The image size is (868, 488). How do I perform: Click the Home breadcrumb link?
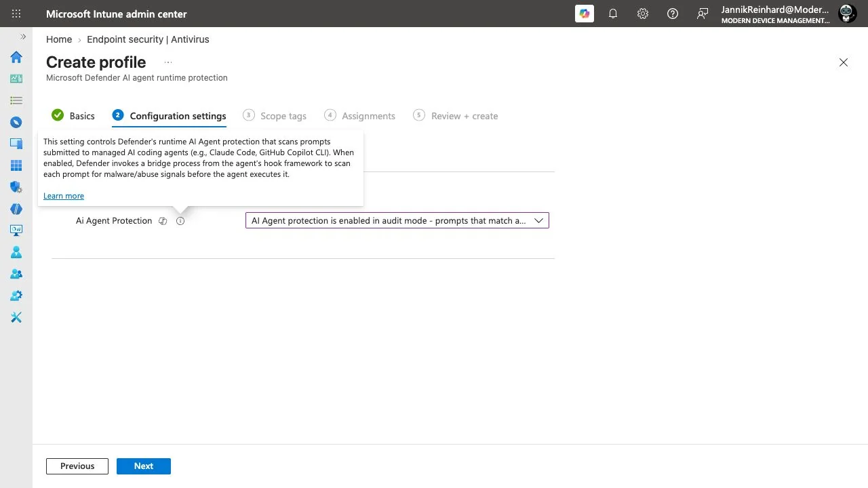click(x=59, y=39)
